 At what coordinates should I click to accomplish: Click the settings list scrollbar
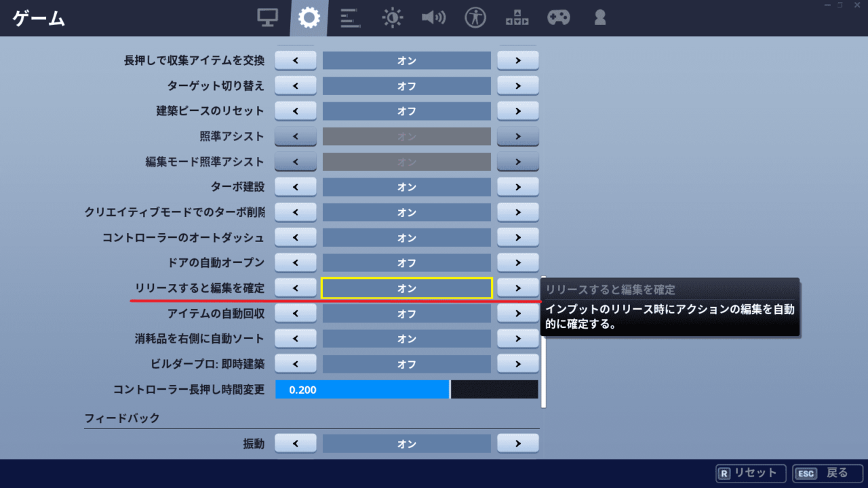(x=543, y=342)
